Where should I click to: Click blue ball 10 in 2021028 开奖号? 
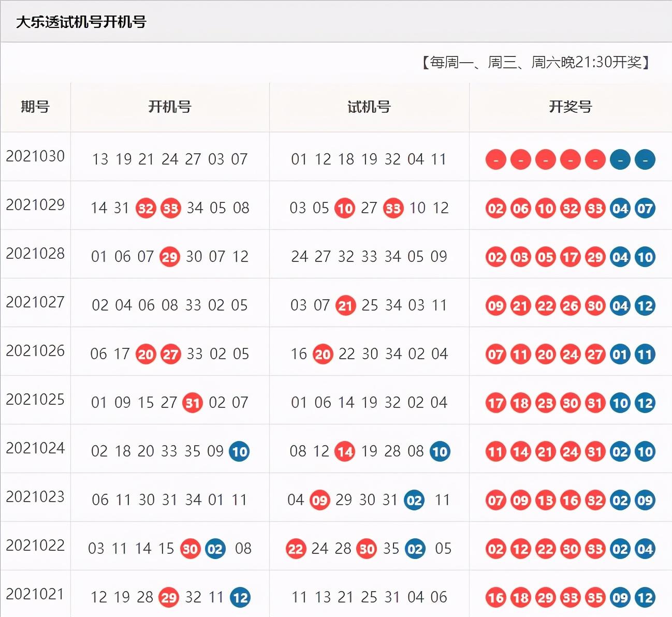click(x=645, y=257)
